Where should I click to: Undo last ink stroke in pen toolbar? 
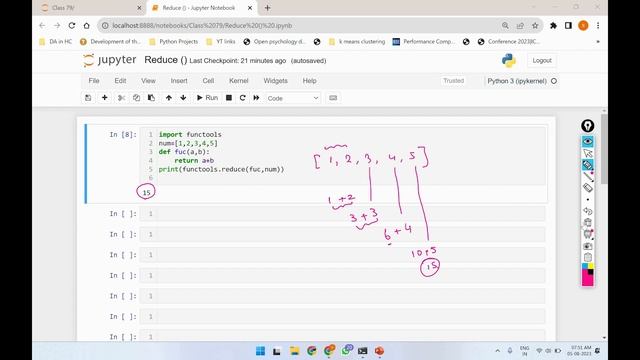pos(587,211)
